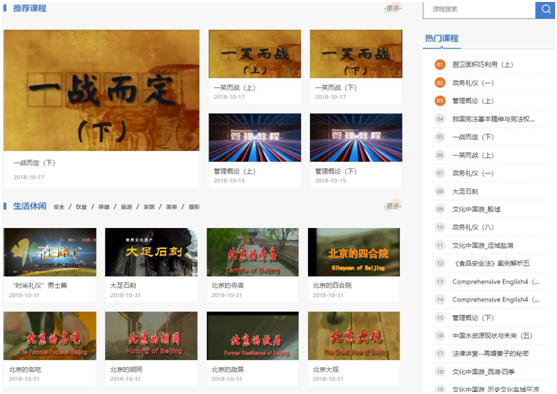
Task: Open the 一笑而战（上） course thumbnail
Action: (x=255, y=54)
